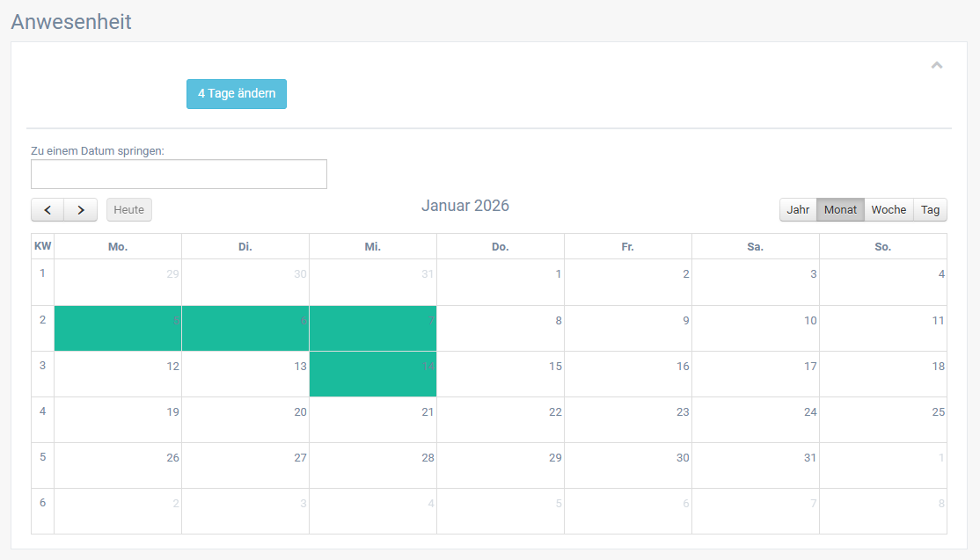Deselect highlighted Tuesday January 6
Image resolution: width=980 pixels, height=560 pixels.
pyautogui.click(x=245, y=329)
